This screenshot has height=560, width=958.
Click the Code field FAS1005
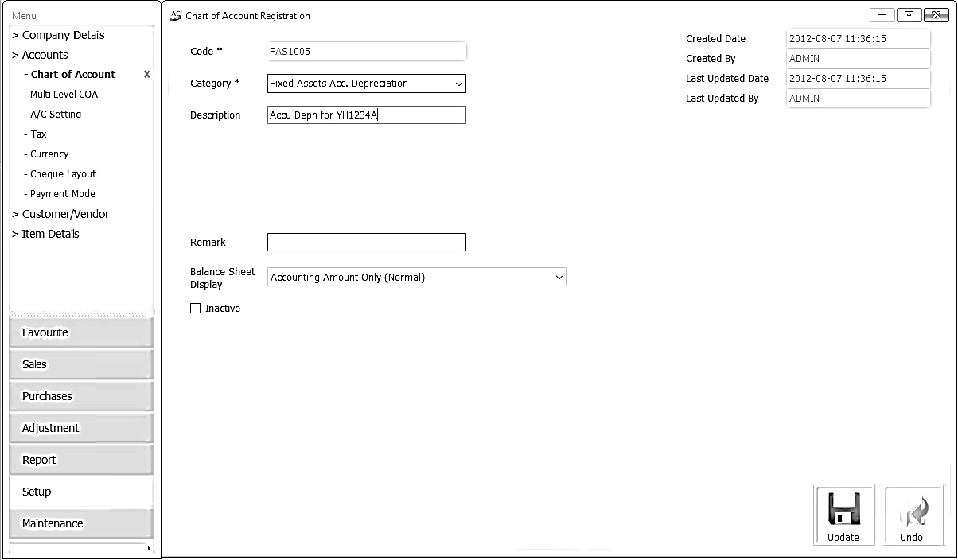[367, 52]
